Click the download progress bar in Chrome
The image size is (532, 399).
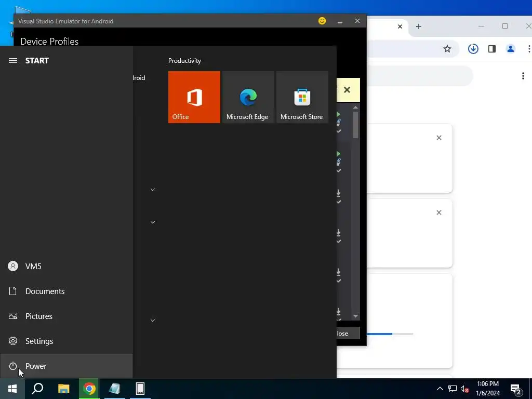(390, 334)
